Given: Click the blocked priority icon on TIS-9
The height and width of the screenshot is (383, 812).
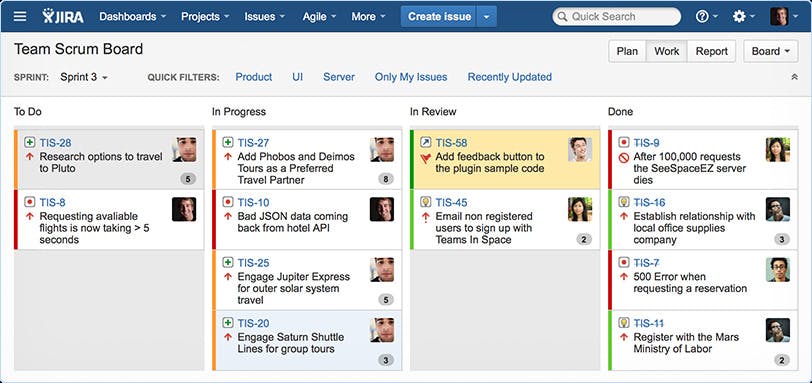Looking at the screenshot, I should 624,157.
